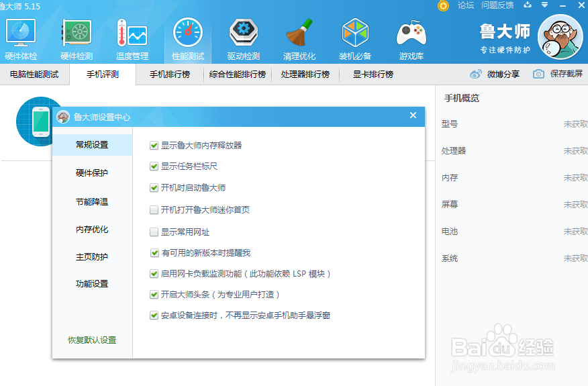Open 问题反馈 feedback link
Screen dimensions: 588x386
point(497,5)
